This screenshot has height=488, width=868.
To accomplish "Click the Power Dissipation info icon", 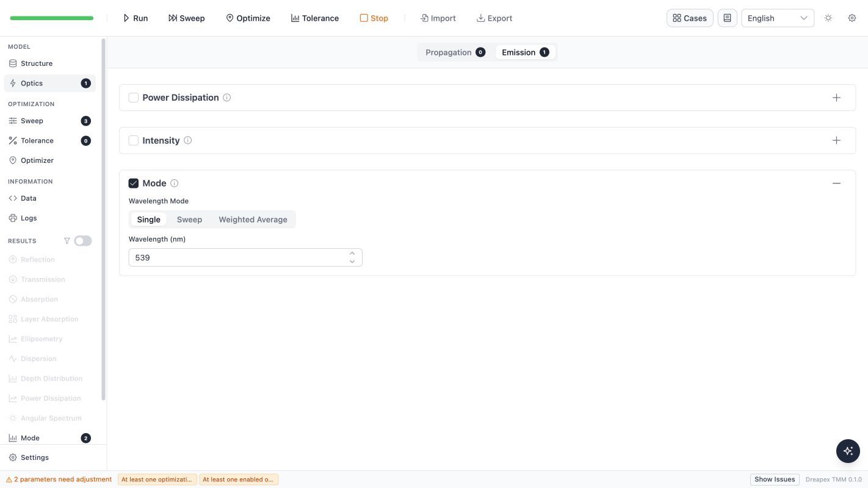I will [x=227, y=98].
